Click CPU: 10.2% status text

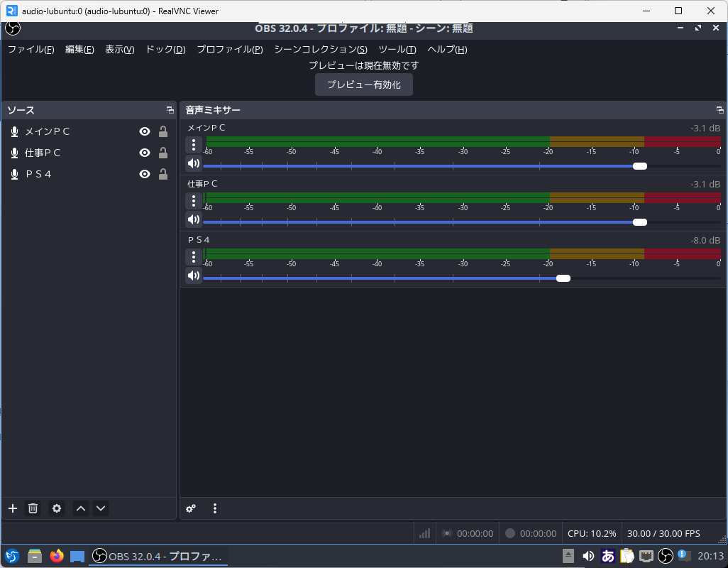tap(592, 534)
